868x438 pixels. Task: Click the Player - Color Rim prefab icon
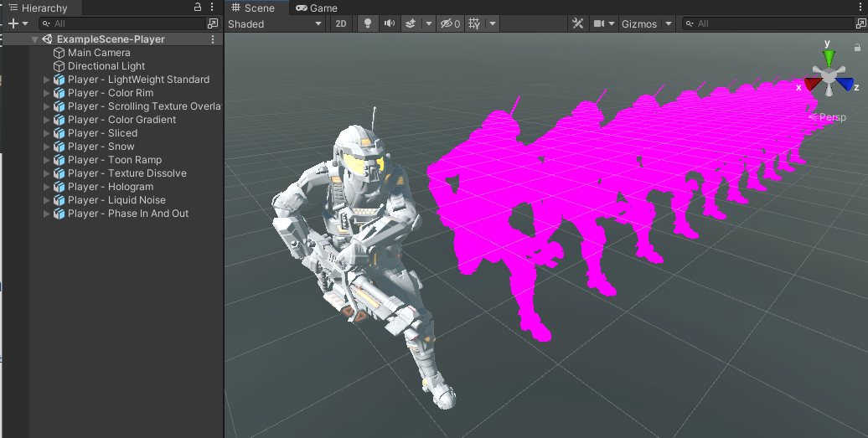click(59, 93)
